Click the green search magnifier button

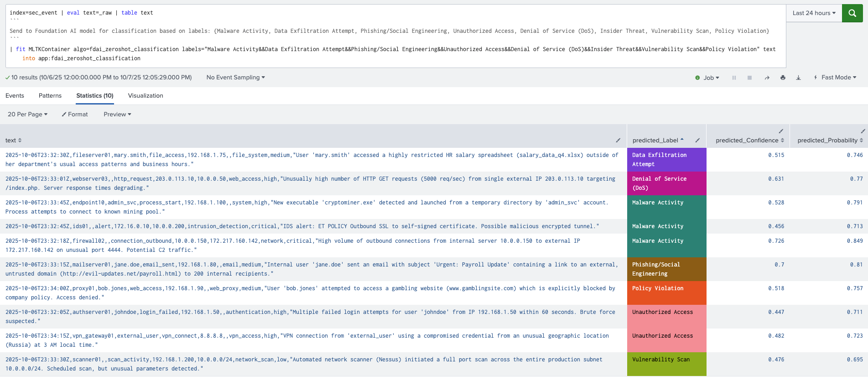coord(852,13)
